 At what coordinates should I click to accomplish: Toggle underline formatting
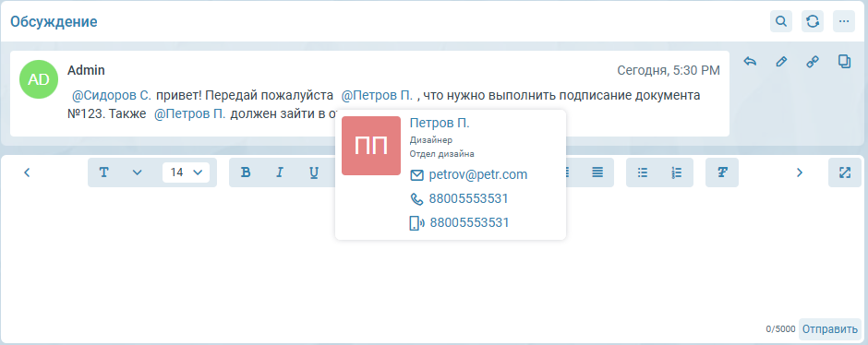pyautogui.click(x=314, y=172)
